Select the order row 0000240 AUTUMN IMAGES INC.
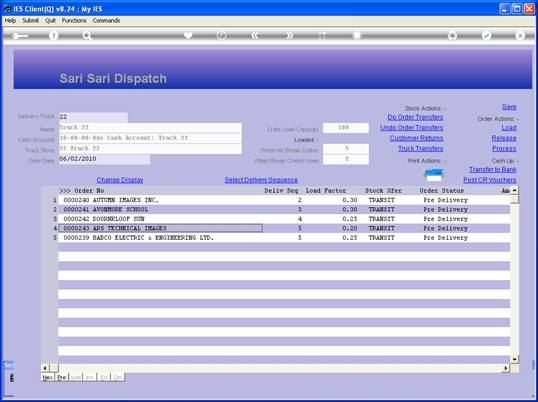This screenshot has width=538, height=402. coord(284,200)
